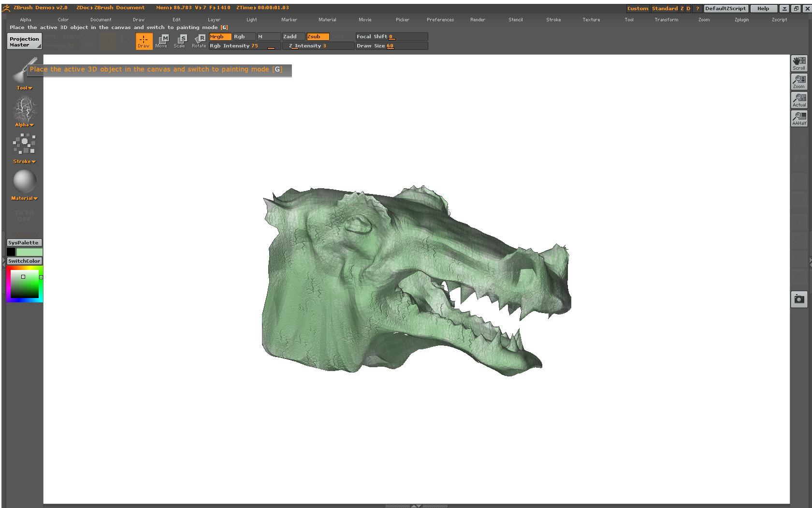
Task: Select the black secondary color swatch
Action: click(11, 252)
